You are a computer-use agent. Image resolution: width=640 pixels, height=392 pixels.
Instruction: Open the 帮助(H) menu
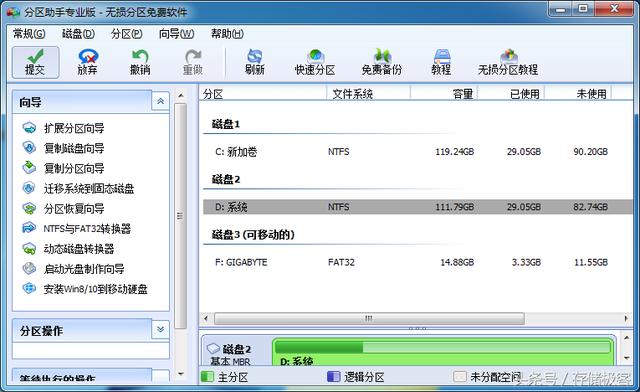click(x=227, y=34)
